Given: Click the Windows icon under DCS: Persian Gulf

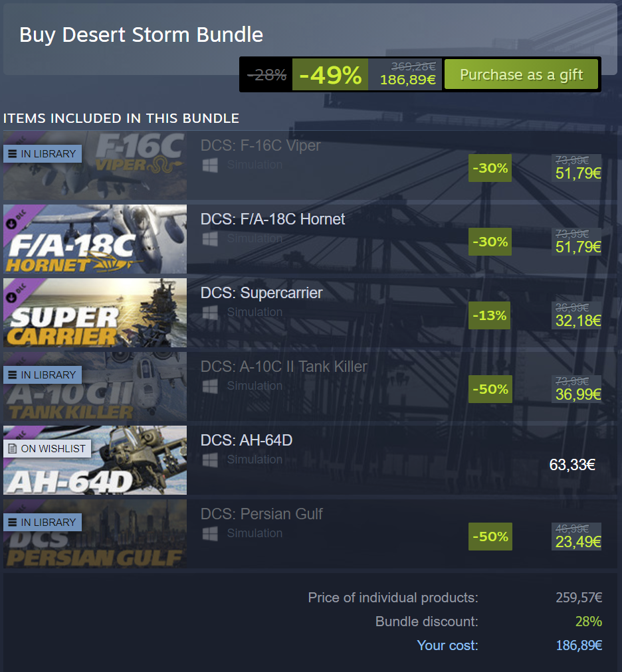Looking at the screenshot, I should coord(210,534).
